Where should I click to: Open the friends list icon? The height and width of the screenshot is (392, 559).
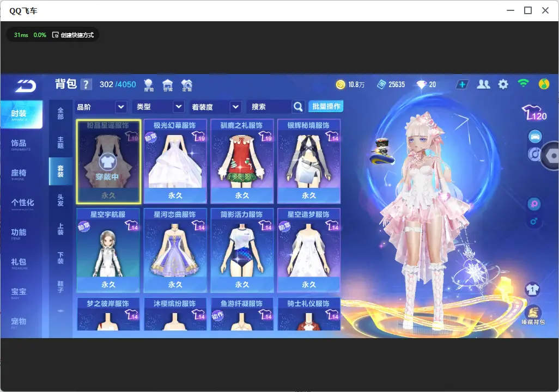click(483, 84)
